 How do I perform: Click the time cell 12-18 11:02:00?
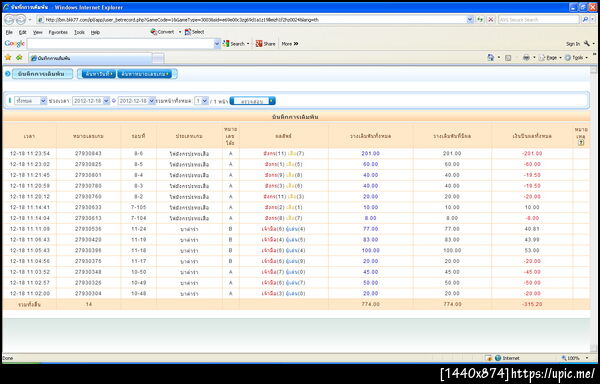click(x=30, y=294)
